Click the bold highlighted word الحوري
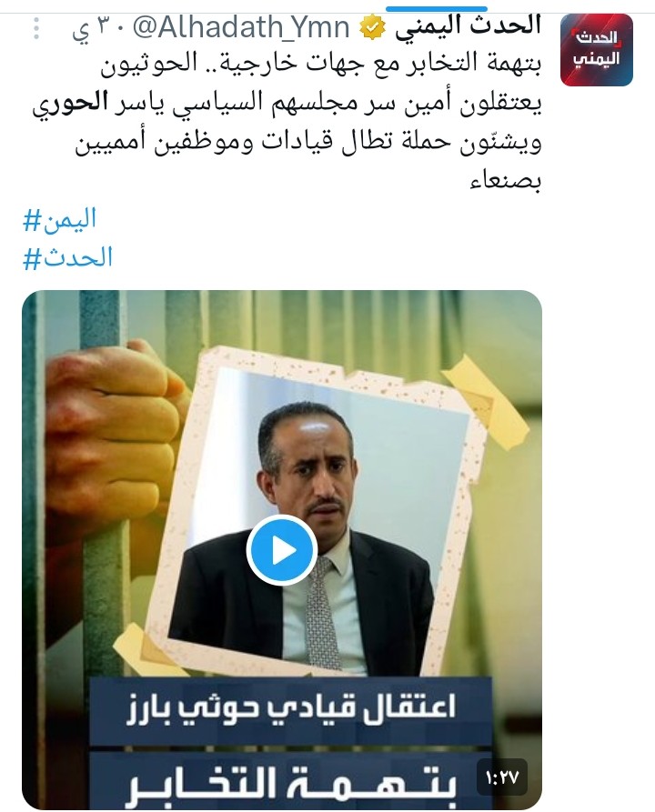The width and height of the screenshot is (655, 812). [x=70, y=104]
